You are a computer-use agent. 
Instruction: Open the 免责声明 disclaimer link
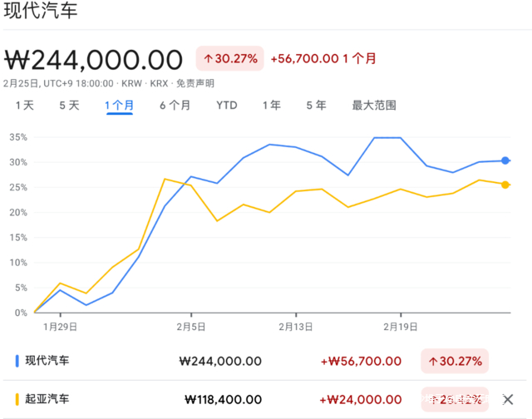pos(195,83)
